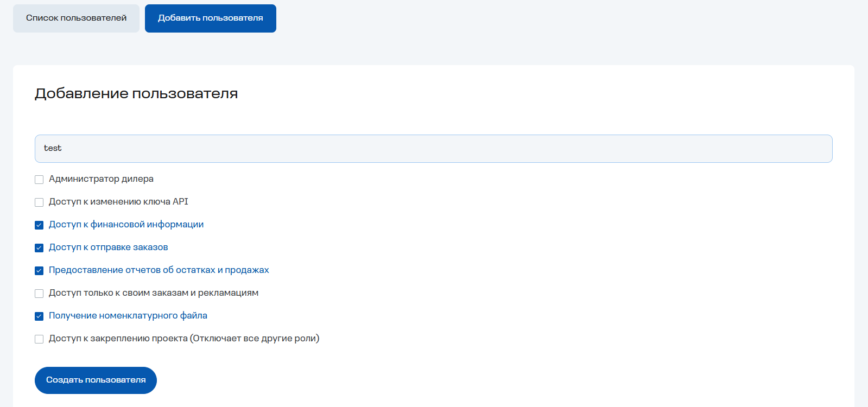Image resolution: width=868 pixels, height=407 pixels.
Task: Uncheck the Получение номенклатурного файла checkbox
Action: [x=39, y=316]
